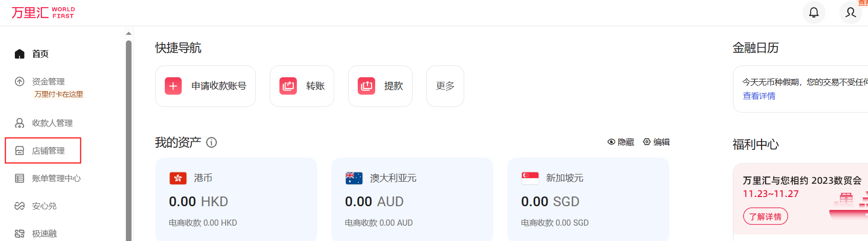Click the red 转账 transfer icon
The height and width of the screenshot is (241, 868).
(288, 86)
